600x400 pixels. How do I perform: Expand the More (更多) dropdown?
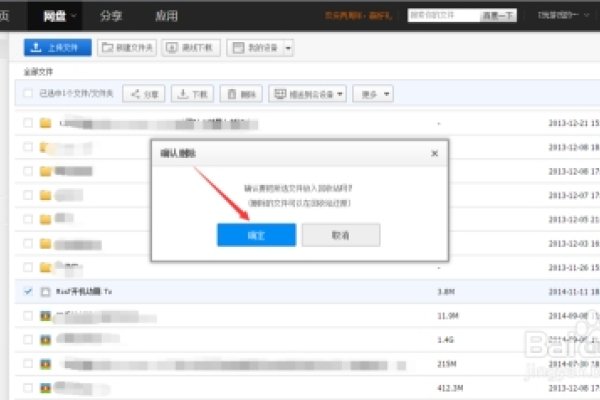[373, 94]
